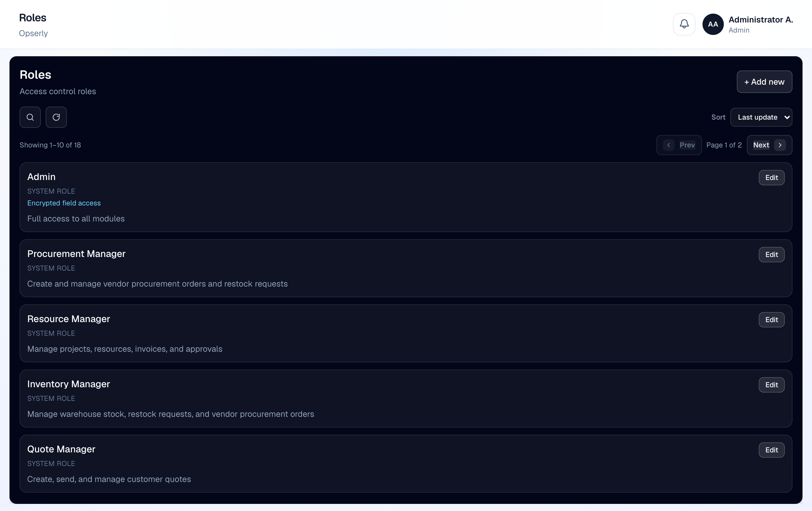Click the Manage warehouse stock description

(x=171, y=414)
